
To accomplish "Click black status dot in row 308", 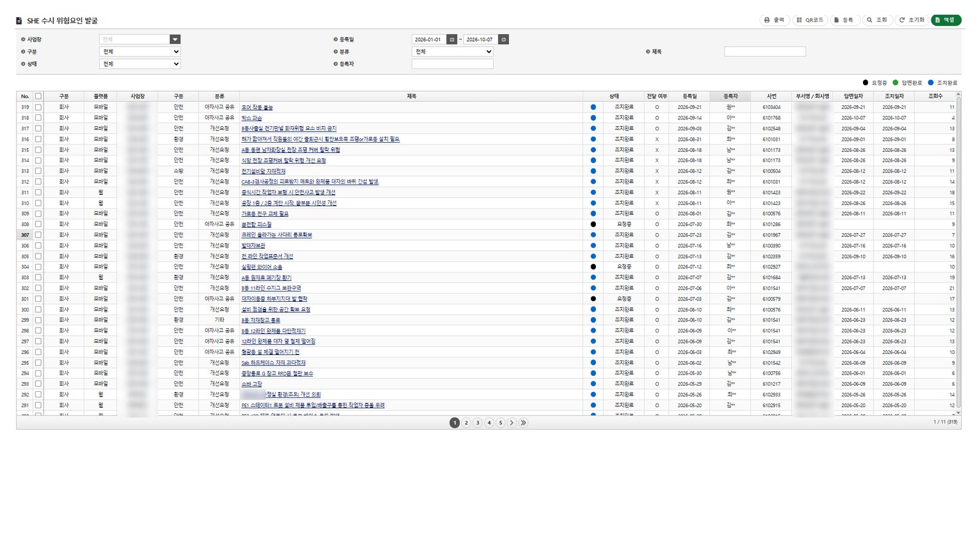I will click(x=593, y=224).
